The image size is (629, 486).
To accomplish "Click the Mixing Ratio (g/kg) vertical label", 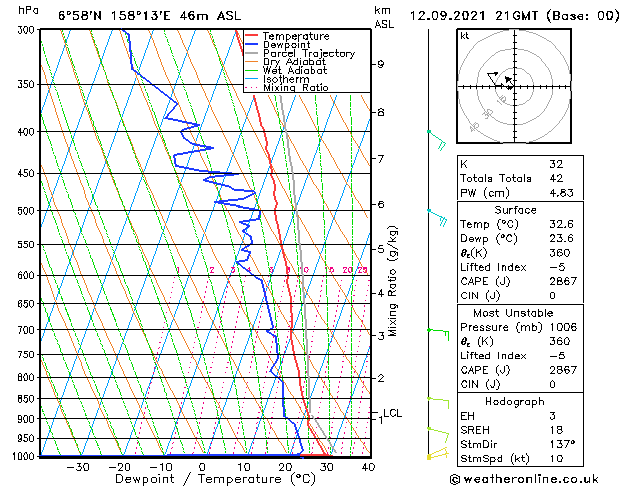I will pyautogui.click(x=392, y=281).
